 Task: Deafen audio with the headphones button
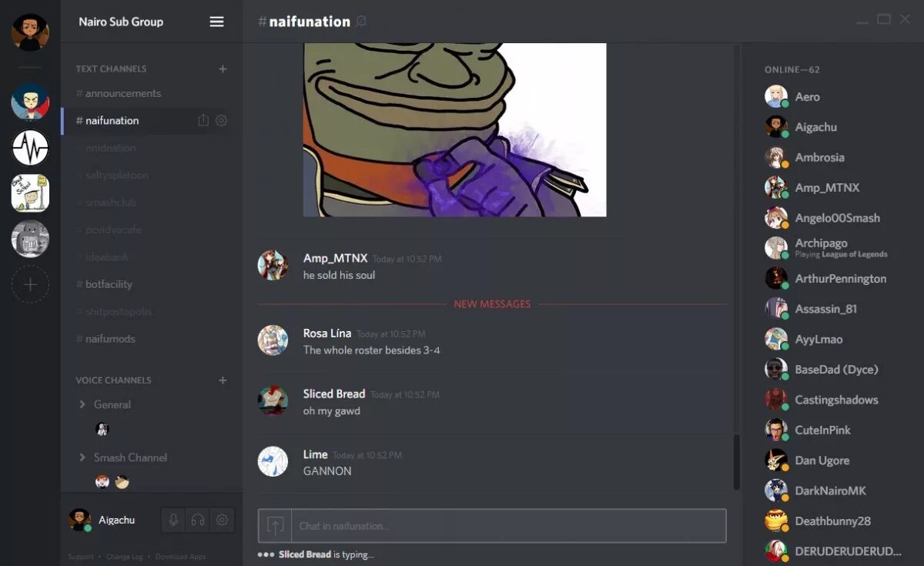click(198, 520)
